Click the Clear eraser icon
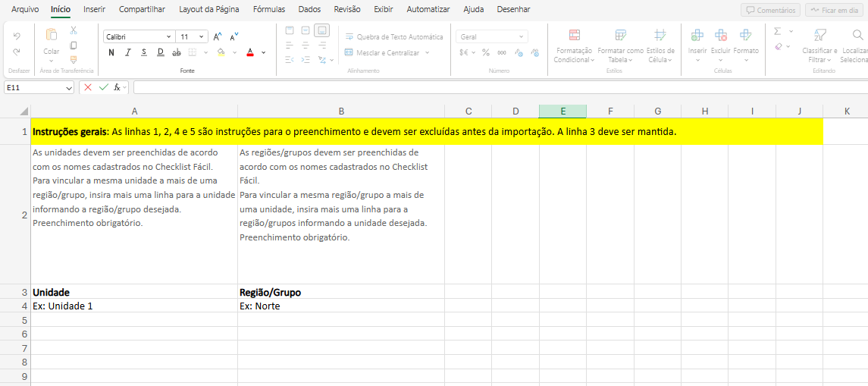This screenshot has height=386, width=868. click(x=779, y=46)
